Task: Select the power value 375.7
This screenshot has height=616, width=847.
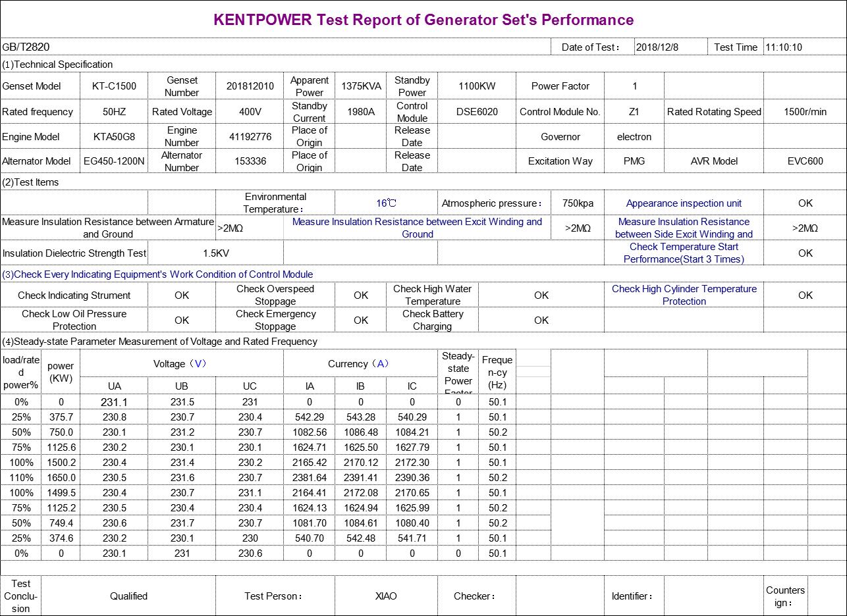Action: pos(61,417)
